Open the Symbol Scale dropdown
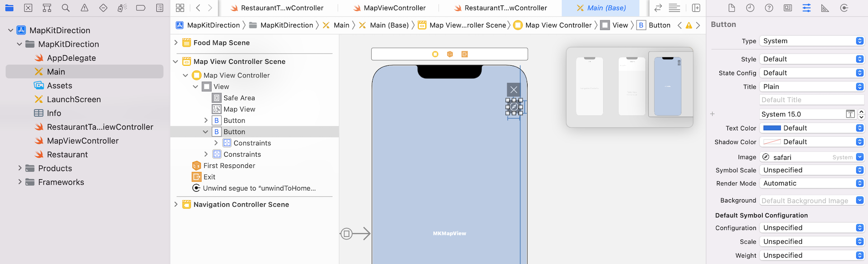Screen dimensions: 868x264 click(x=811, y=170)
